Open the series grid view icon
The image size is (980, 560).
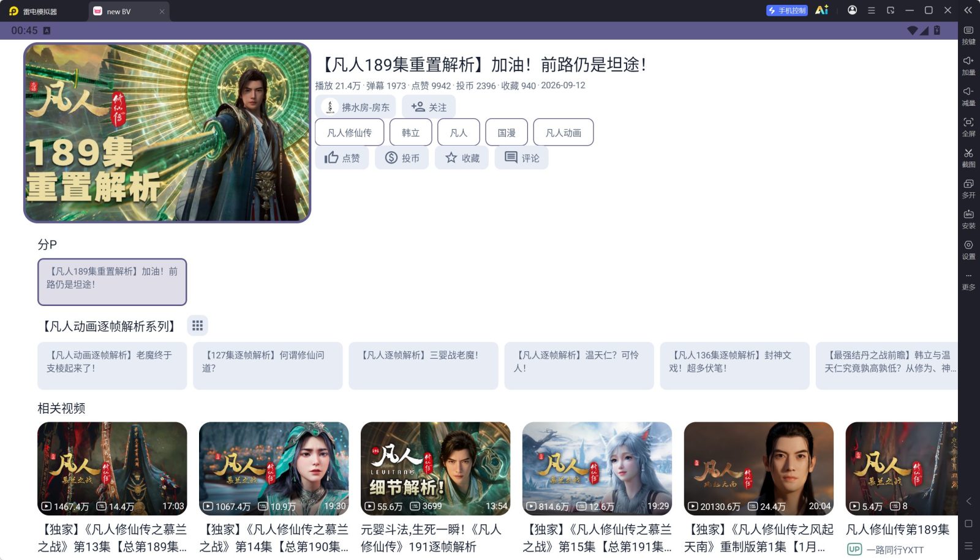[x=197, y=326]
